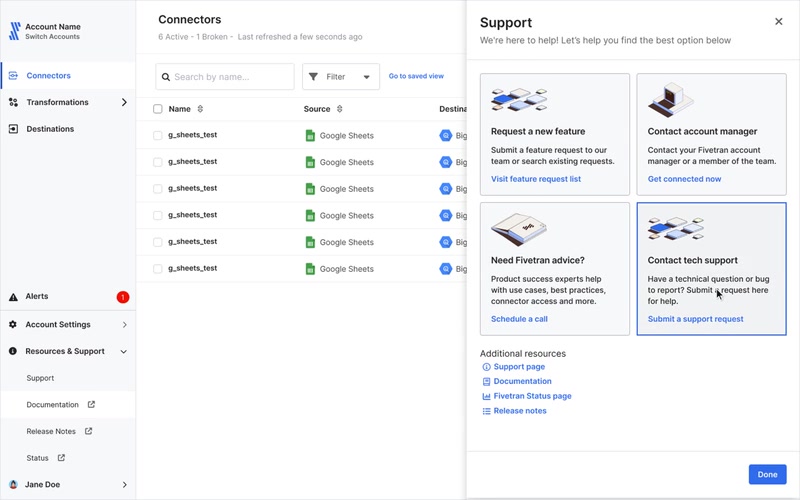Check the third g_sheets_test row checkbox
Image resolution: width=800 pixels, height=500 pixels.
pos(158,189)
